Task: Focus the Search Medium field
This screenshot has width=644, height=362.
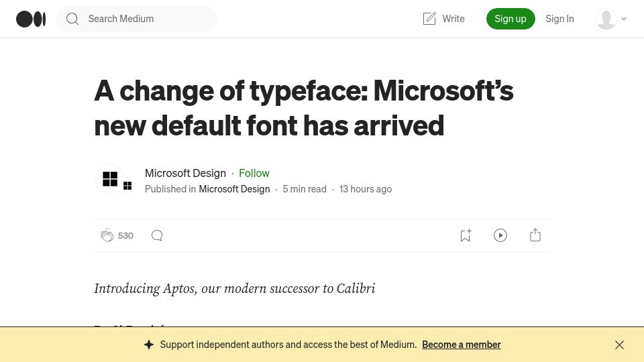Action: pyautogui.click(x=136, y=19)
